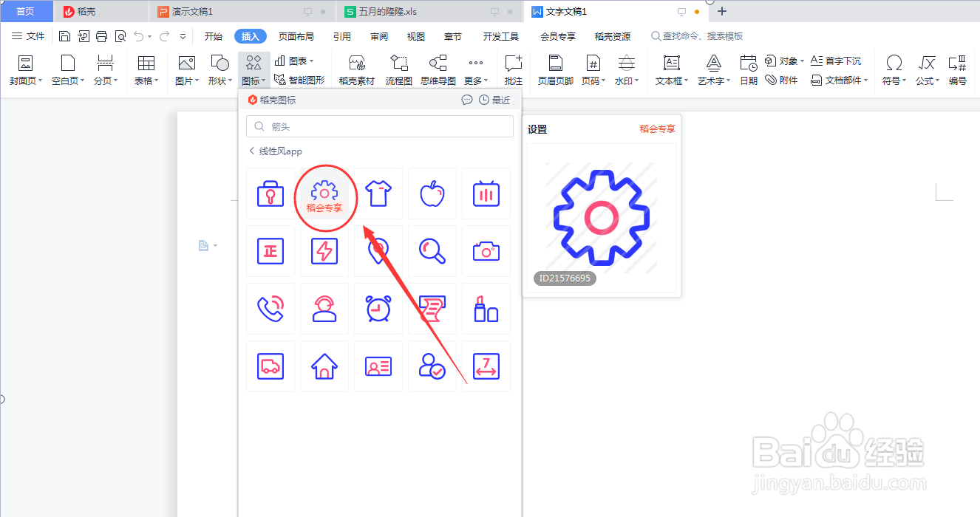980x517 pixels.
Task: Select the magnifier search icon in grid
Action: [432, 251]
